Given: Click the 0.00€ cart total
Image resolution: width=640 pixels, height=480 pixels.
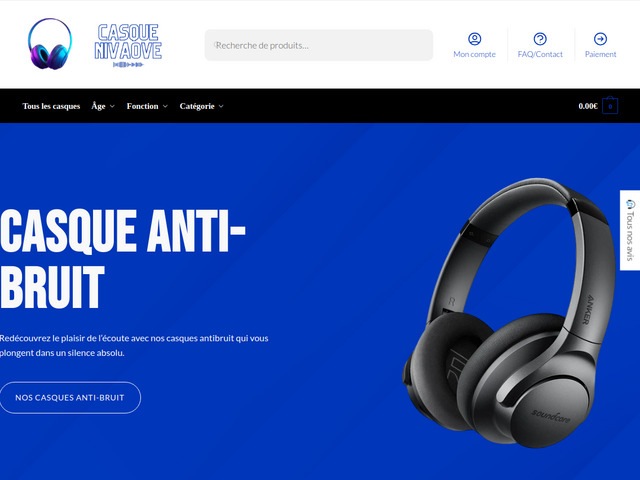Looking at the screenshot, I should tap(588, 106).
